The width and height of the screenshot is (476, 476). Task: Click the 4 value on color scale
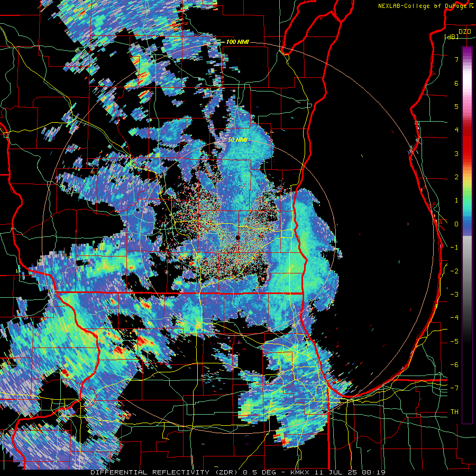coord(456,130)
